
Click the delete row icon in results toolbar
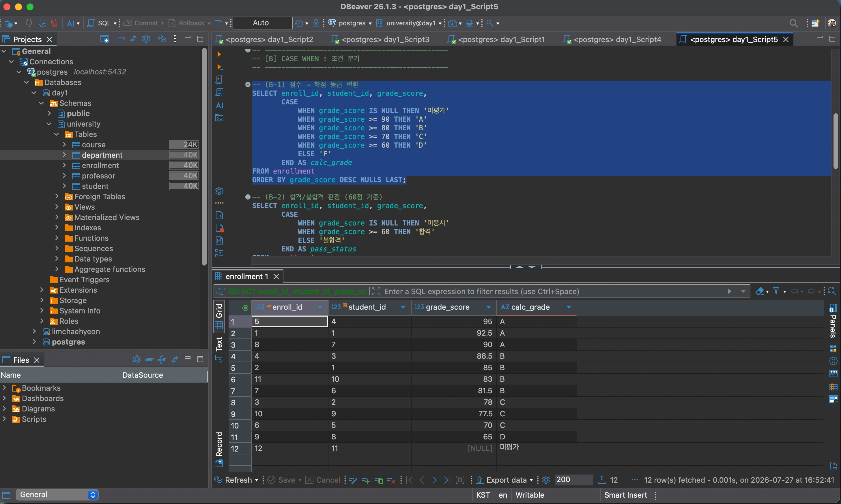coord(391,480)
